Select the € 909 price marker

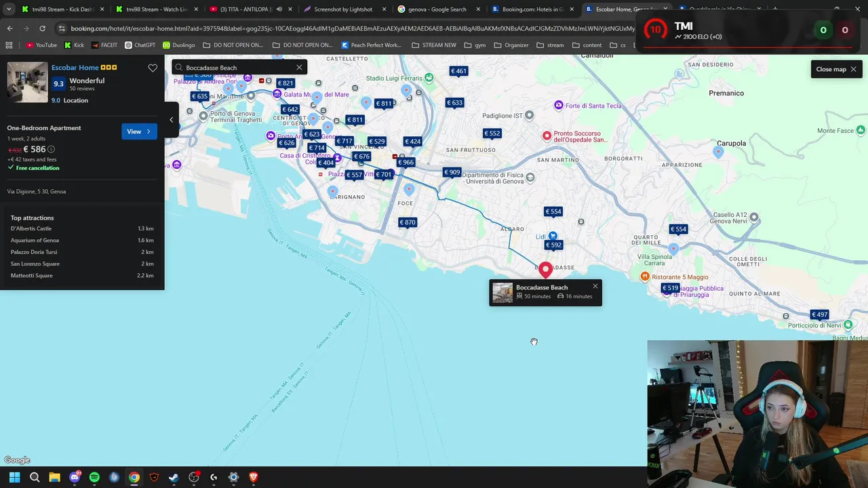click(x=452, y=172)
